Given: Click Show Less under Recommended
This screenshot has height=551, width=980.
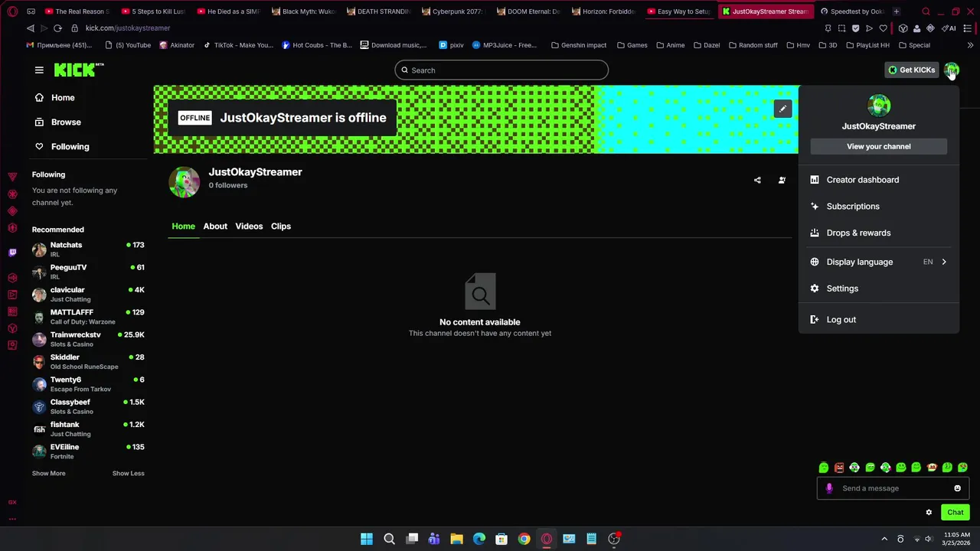Looking at the screenshot, I should (x=128, y=474).
